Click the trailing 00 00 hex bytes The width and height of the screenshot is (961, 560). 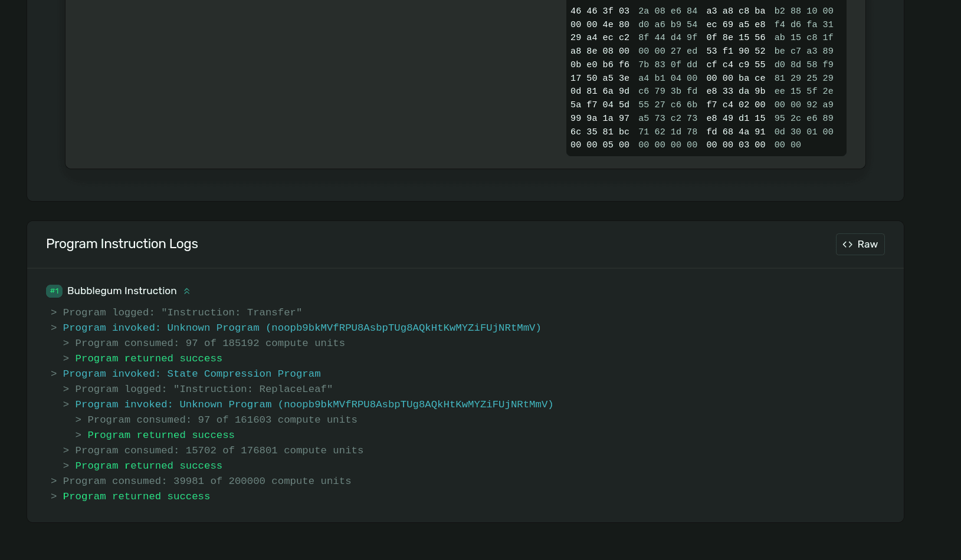788,145
